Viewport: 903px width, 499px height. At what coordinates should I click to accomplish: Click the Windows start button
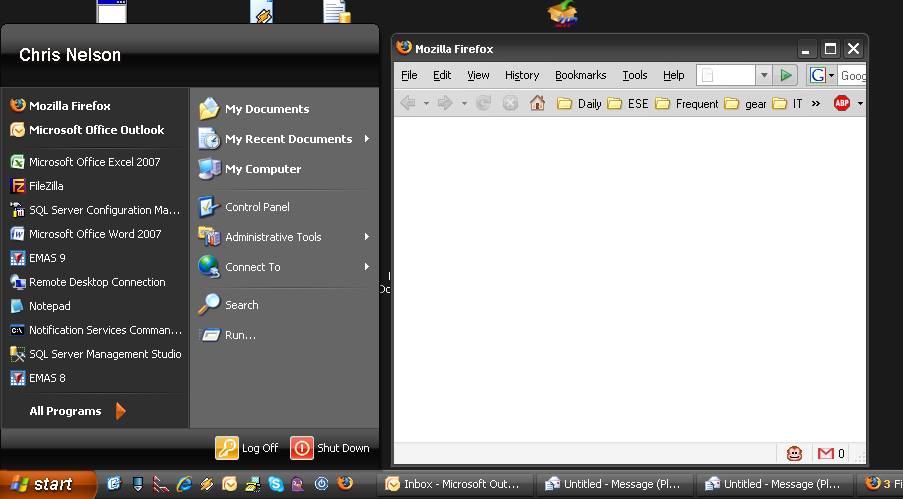(48, 484)
